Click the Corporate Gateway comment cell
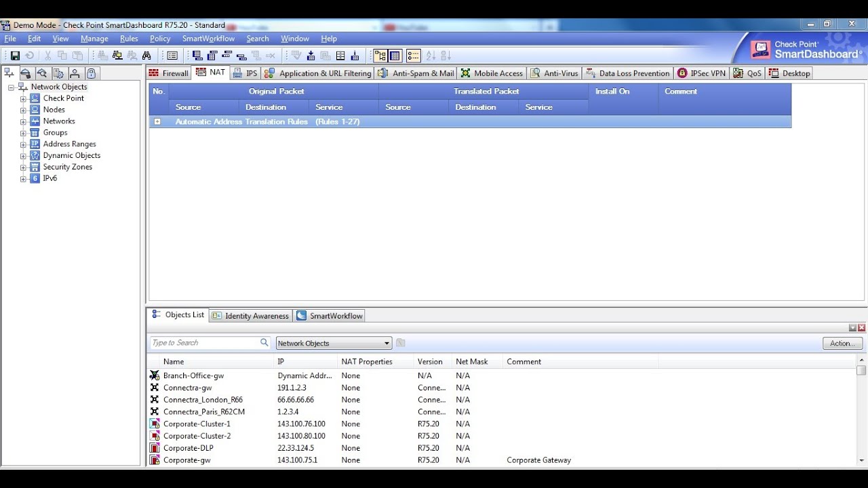Viewport: 868px width, 488px height. point(539,460)
